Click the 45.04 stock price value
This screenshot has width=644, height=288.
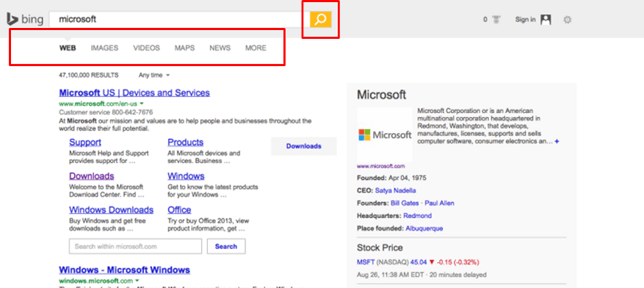coord(419,262)
